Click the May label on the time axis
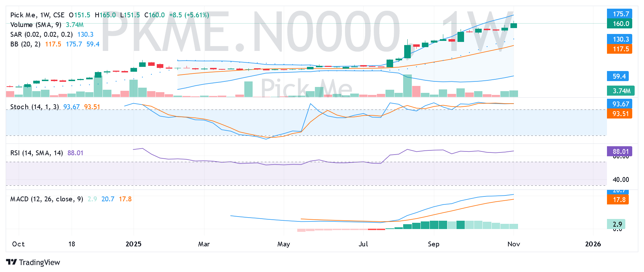Screen dimensions: 644x272 click(x=284, y=244)
